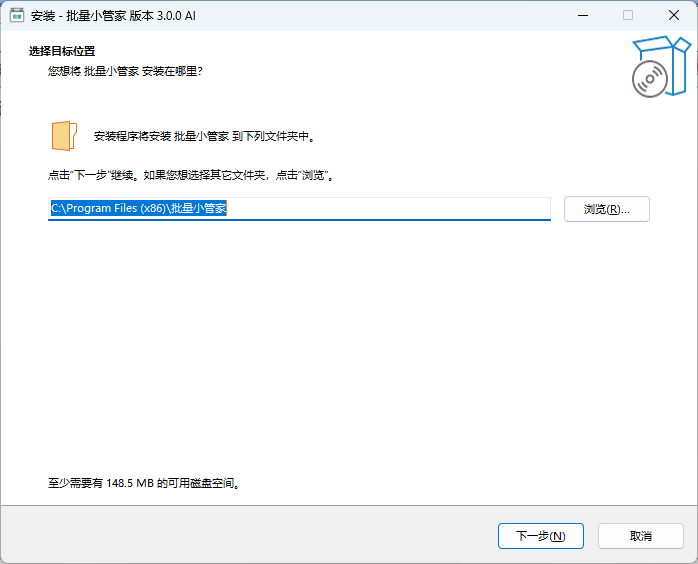
Task: Click the separator line above the bottom buttons
Action: click(x=349, y=505)
